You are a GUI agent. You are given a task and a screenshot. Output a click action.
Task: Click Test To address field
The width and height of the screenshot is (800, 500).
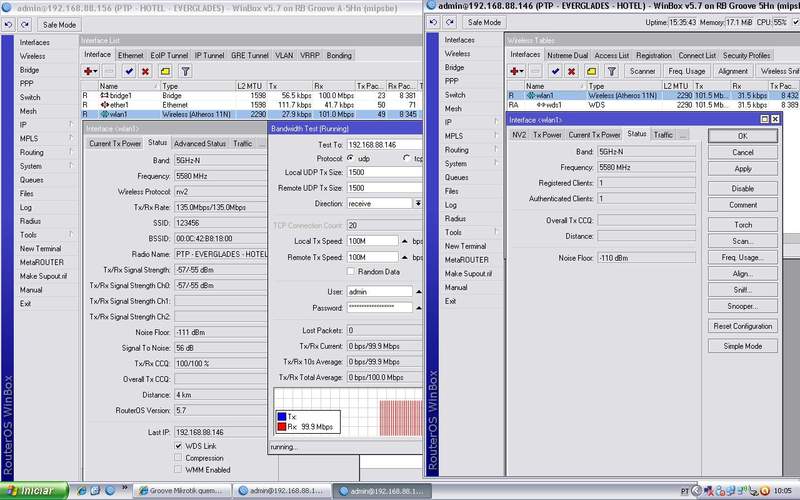[x=384, y=144]
